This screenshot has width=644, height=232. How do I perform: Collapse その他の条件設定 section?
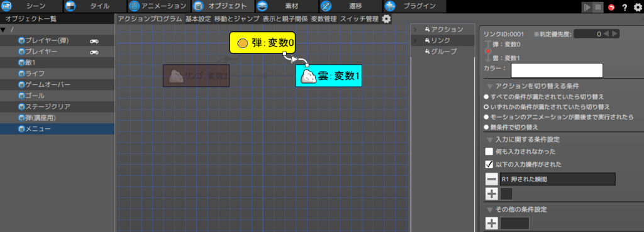point(489,209)
